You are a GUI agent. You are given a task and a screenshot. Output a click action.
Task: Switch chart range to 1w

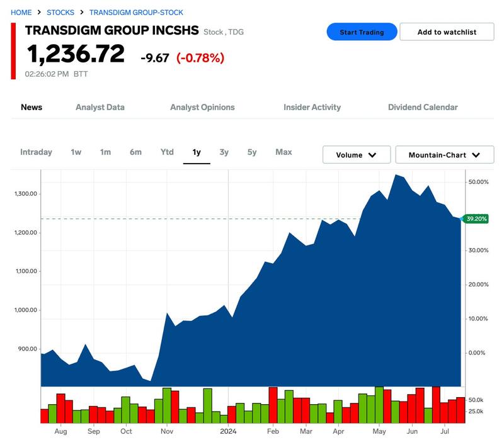click(76, 152)
